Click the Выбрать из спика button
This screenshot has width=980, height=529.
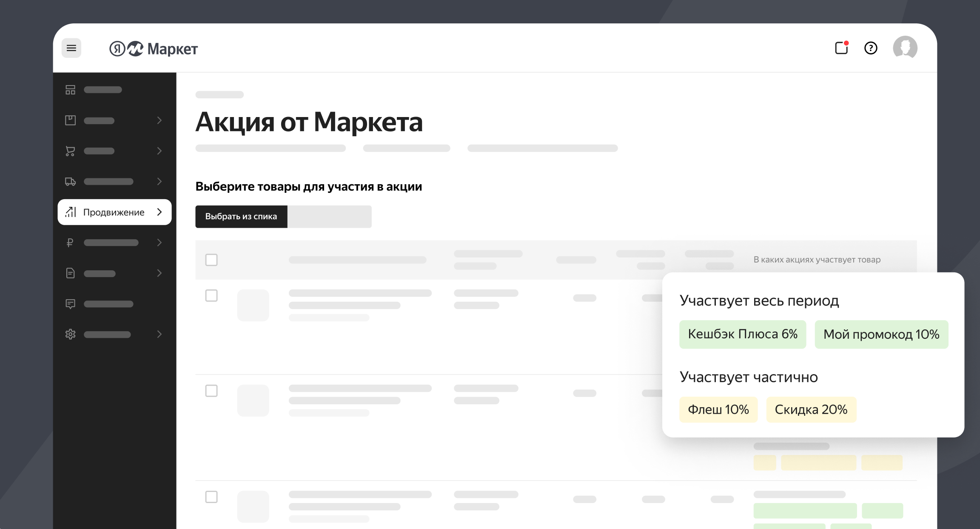[x=241, y=217]
